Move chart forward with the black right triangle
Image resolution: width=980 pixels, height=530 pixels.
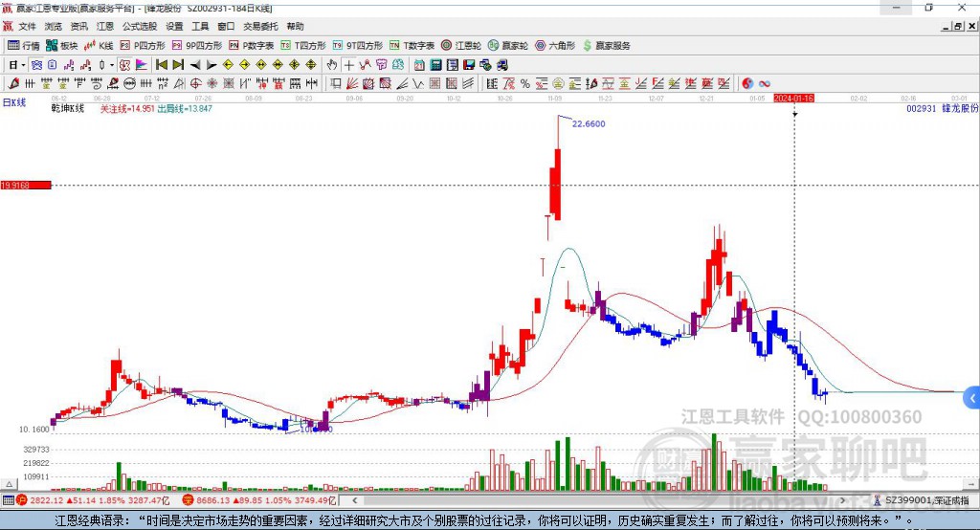pos(212,64)
